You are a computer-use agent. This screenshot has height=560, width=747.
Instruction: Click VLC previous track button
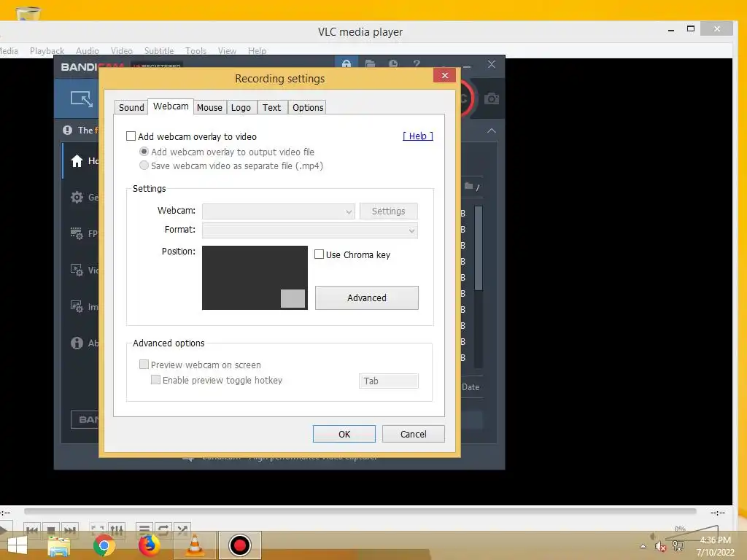[x=32, y=530]
